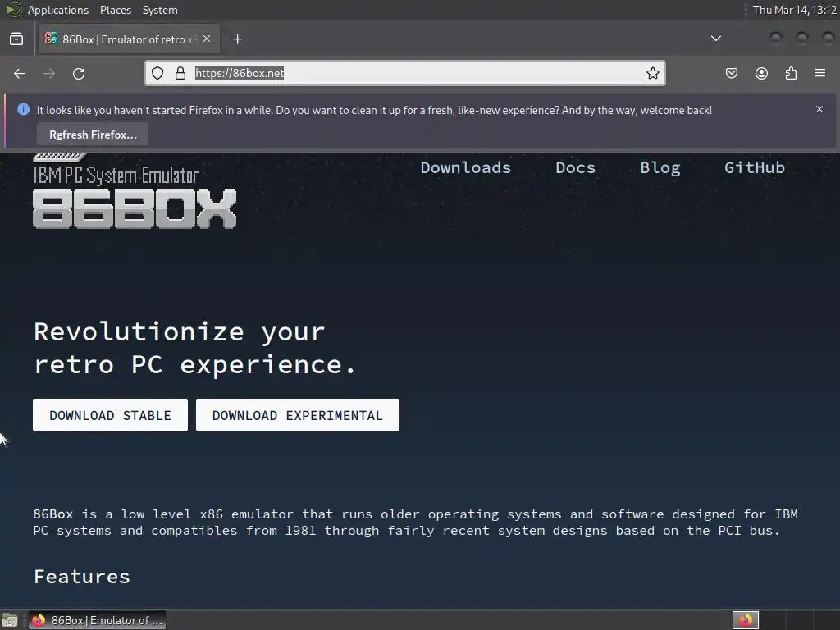Open the Firefox hamburger menu
Image resolution: width=840 pixels, height=630 pixels.
tap(820, 73)
